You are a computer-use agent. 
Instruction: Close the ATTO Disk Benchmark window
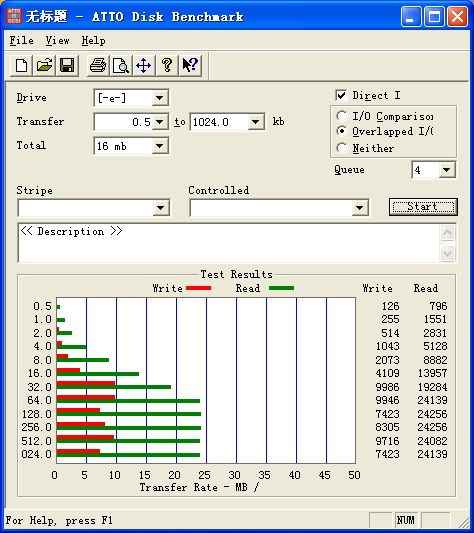coord(457,16)
